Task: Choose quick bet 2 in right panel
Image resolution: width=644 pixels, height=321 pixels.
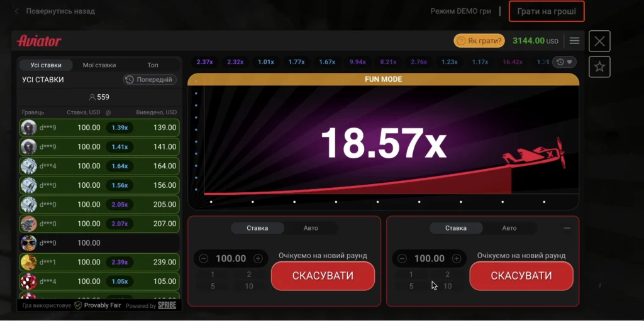Action: click(447, 275)
